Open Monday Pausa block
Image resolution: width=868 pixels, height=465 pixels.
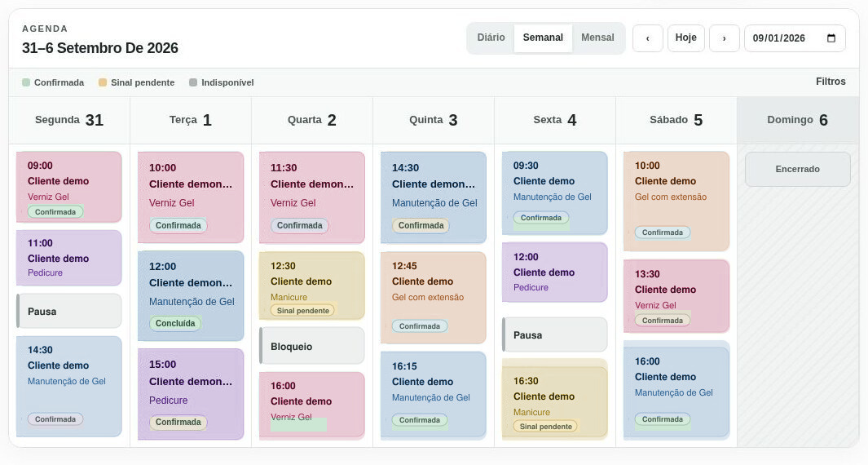[69, 311]
